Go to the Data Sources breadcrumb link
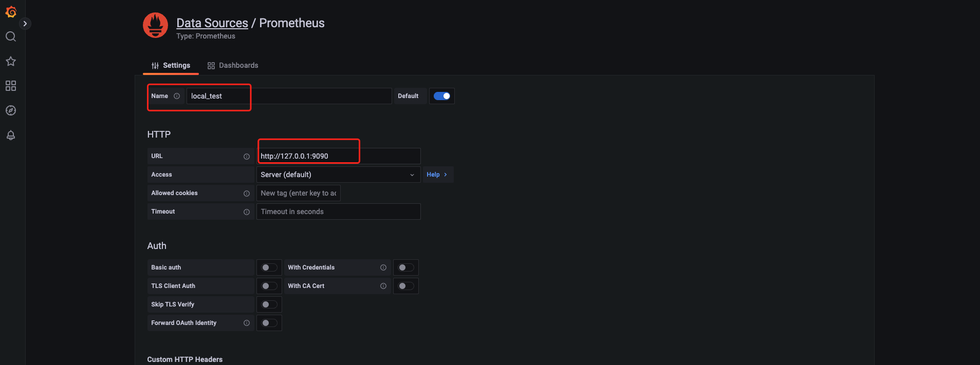This screenshot has width=980, height=365. 212,23
